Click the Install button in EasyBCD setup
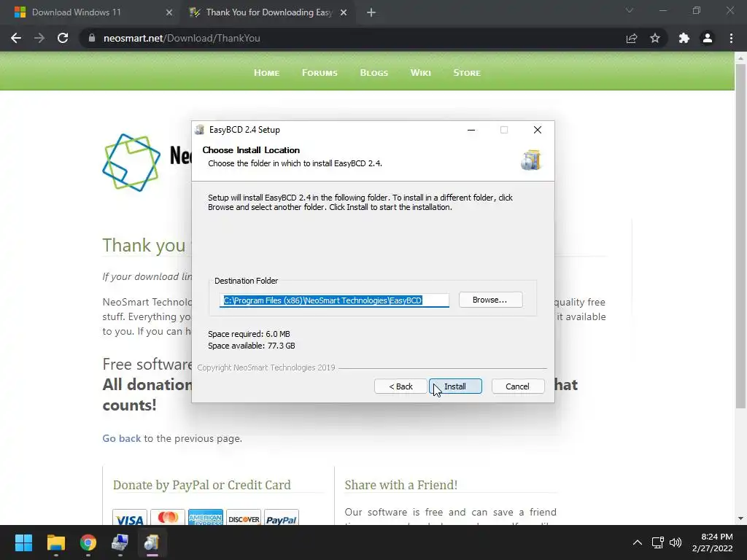Screen dimensions: 747x560 [x=455, y=386]
